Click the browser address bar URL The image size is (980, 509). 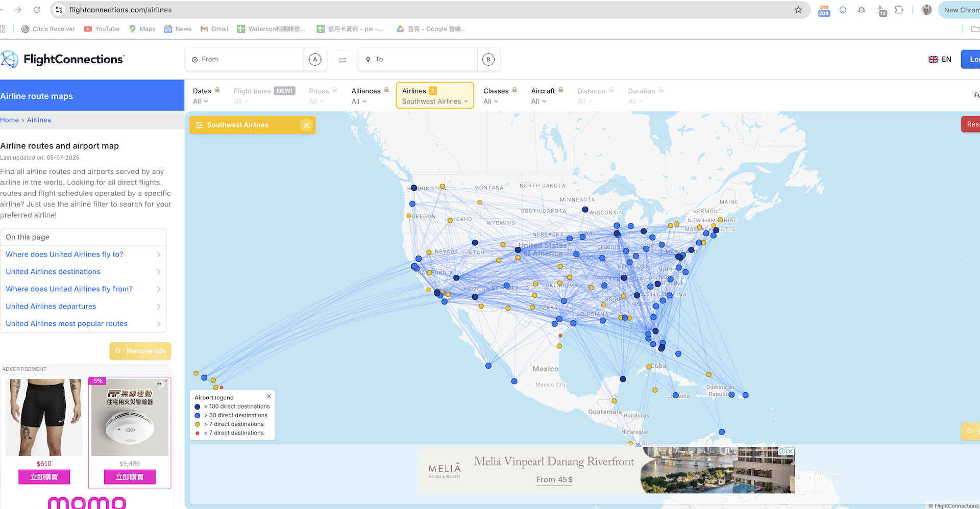[x=120, y=10]
